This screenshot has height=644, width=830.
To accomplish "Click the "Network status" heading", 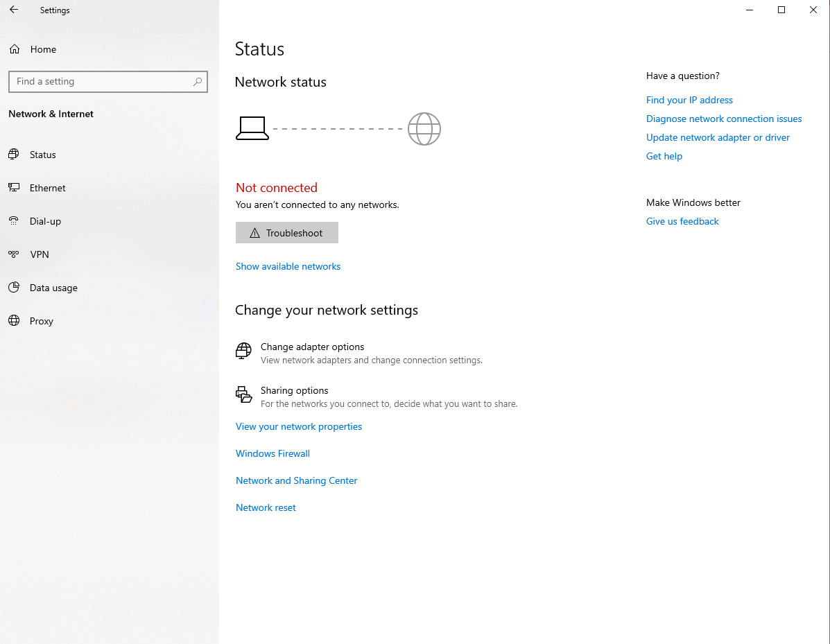I will 281,82.
